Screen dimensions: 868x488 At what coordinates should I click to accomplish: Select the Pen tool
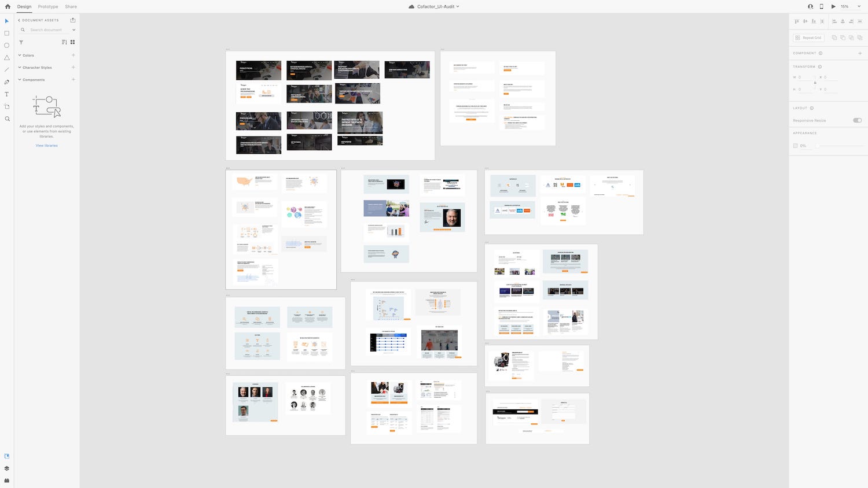click(7, 82)
